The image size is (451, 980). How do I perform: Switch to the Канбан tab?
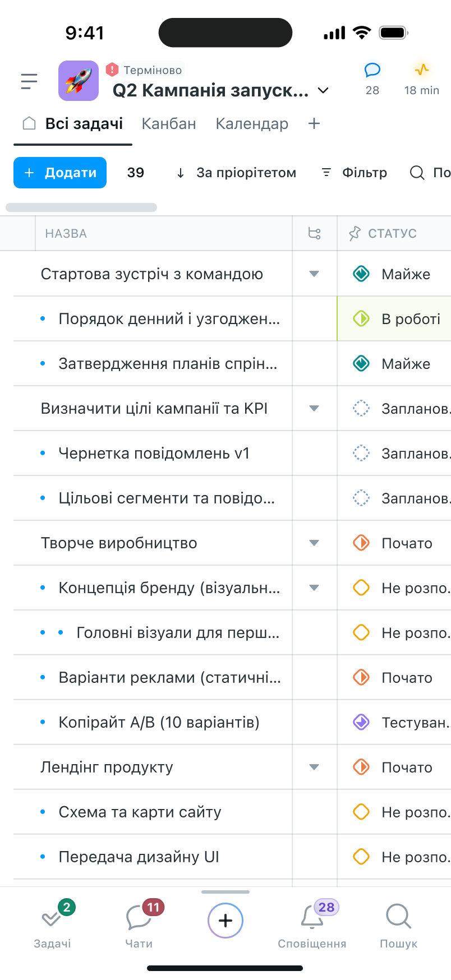169,123
